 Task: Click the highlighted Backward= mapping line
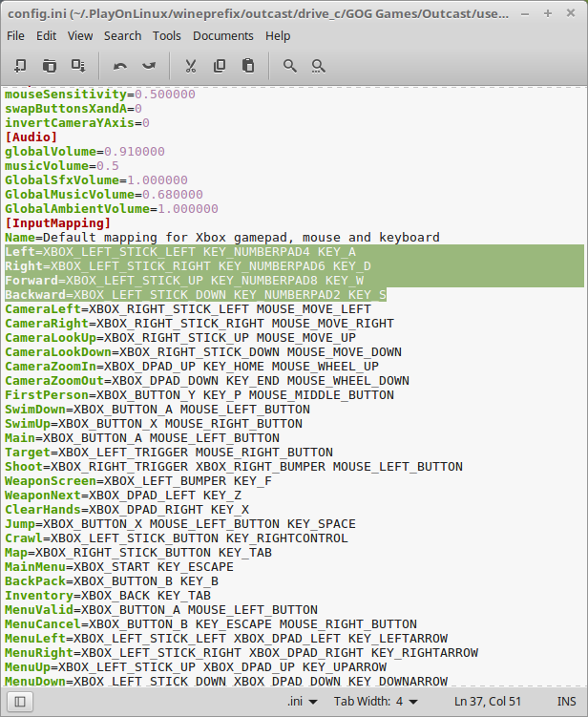click(x=196, y=295)
